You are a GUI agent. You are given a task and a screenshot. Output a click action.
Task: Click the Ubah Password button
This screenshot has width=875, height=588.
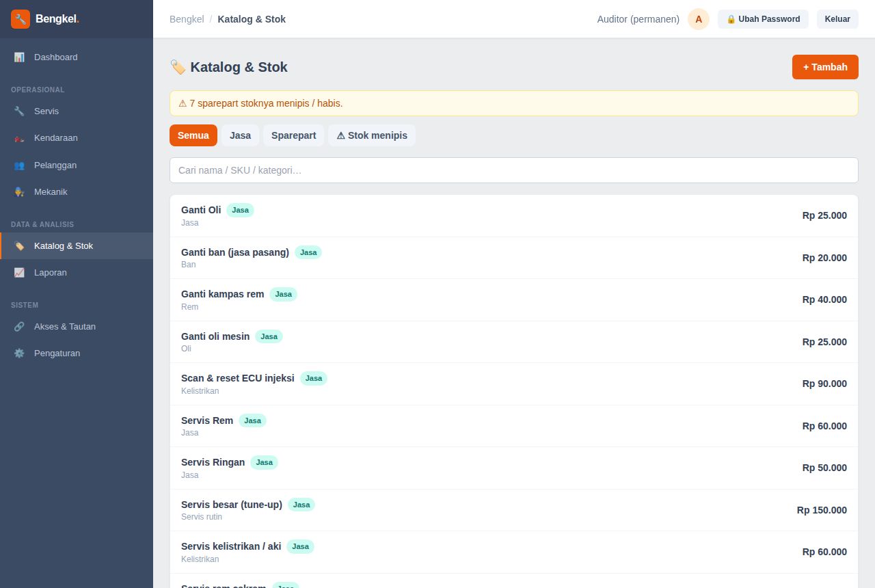coord(763,19)
